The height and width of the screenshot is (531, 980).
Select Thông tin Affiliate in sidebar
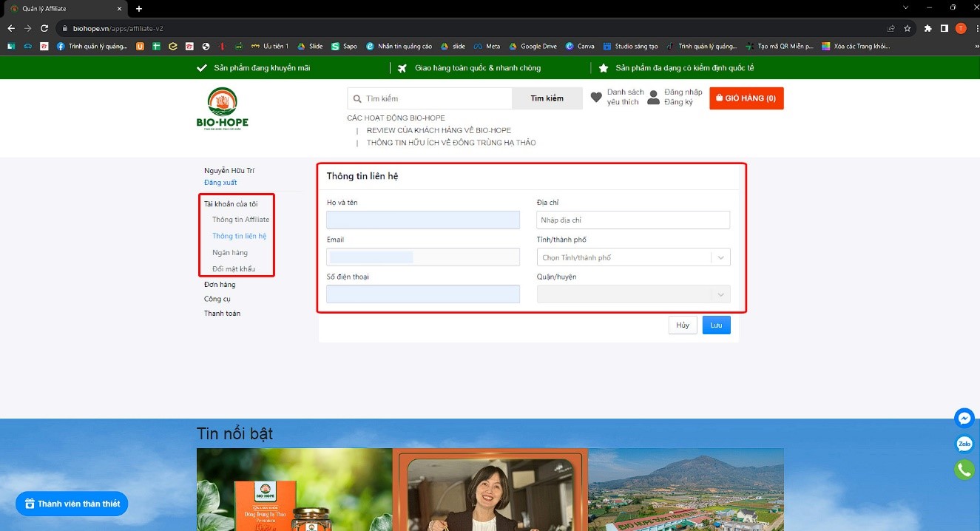pos(240,220)
